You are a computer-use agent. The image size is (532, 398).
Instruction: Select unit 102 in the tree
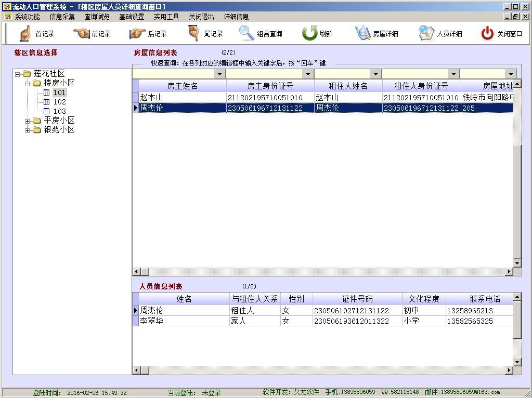click(x=59, y=102)
